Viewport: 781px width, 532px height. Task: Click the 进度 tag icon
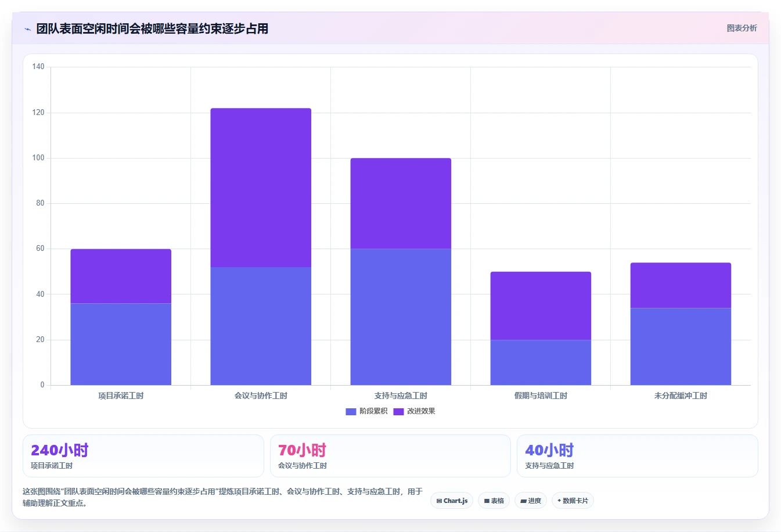[523, 501]
